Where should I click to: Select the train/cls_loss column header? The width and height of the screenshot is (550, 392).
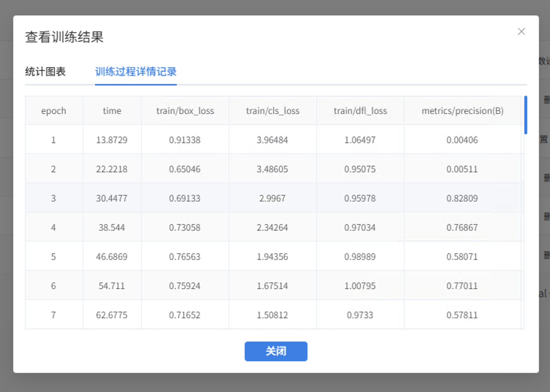coord(272,111)
